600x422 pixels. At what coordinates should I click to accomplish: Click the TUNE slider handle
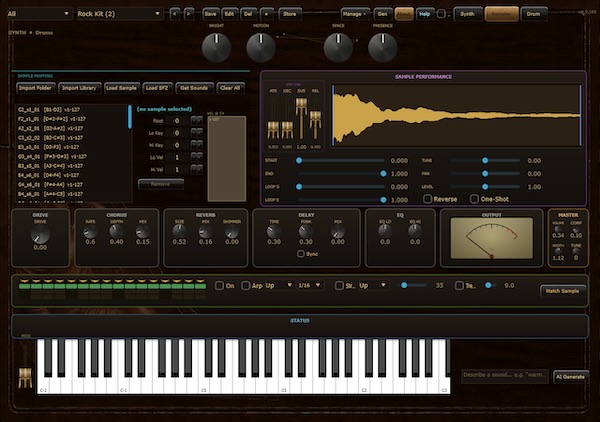click(485, 160)
